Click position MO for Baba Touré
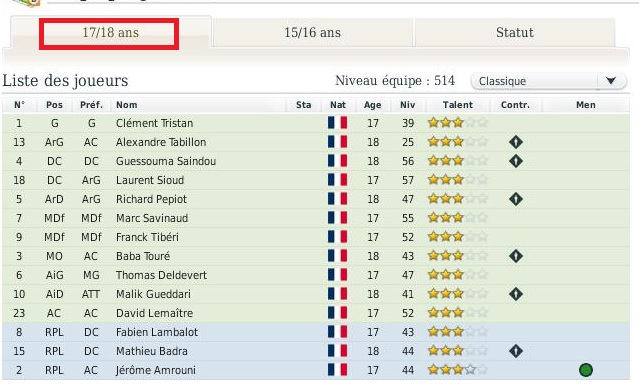Image resolution: width=639 pixels, height=388 pixels. (x=54, y=256)
